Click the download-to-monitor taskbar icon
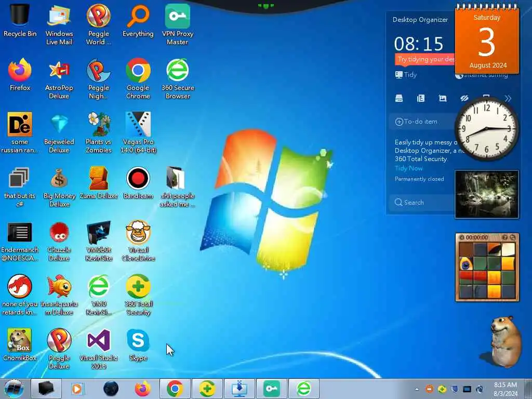Image resolution: width=532 pixels, height=399 pixels. [x=239, y=389]
